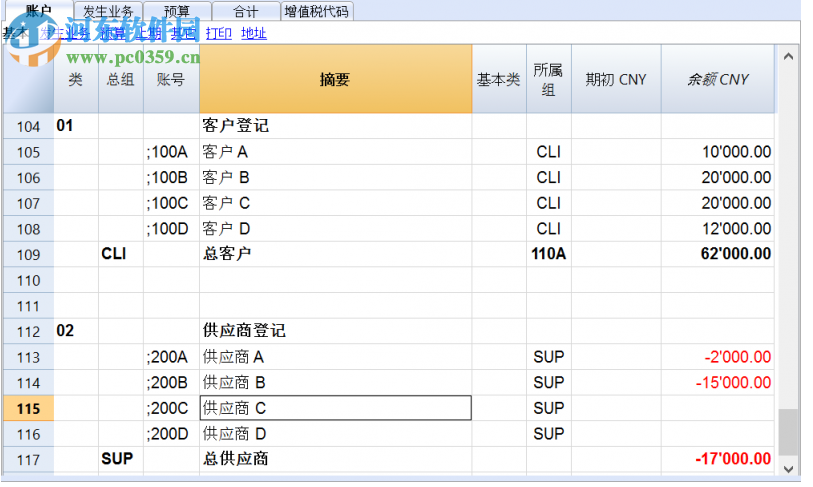Select the 总供应商 cell

335,459
